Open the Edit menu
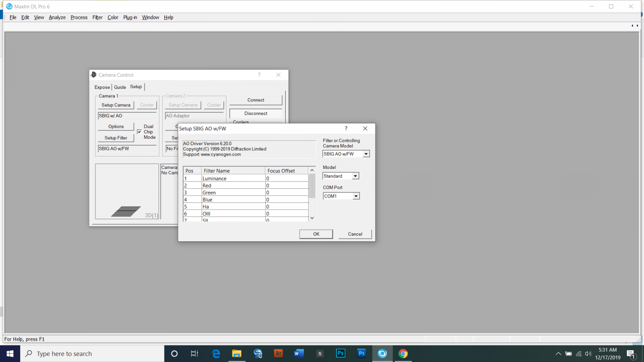This screenshot has height=362, width=644. pyautogui.click(x=25, y=17)
